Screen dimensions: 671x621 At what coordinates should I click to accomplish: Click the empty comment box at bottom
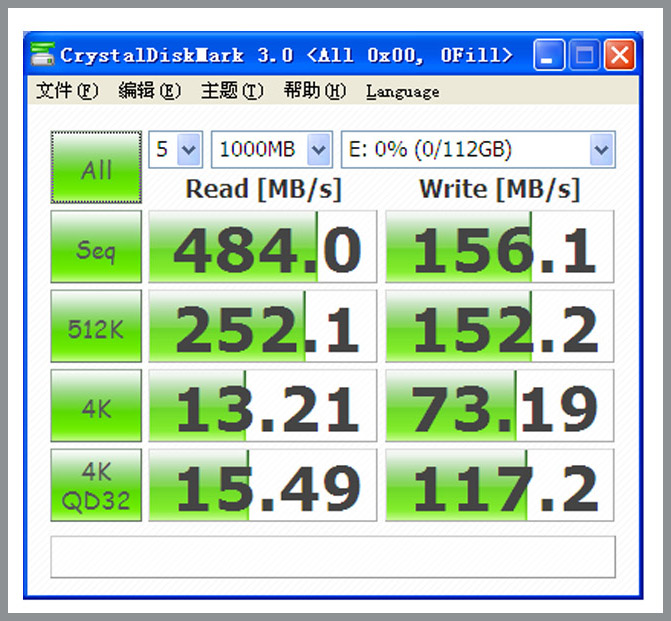coord(333,557)
